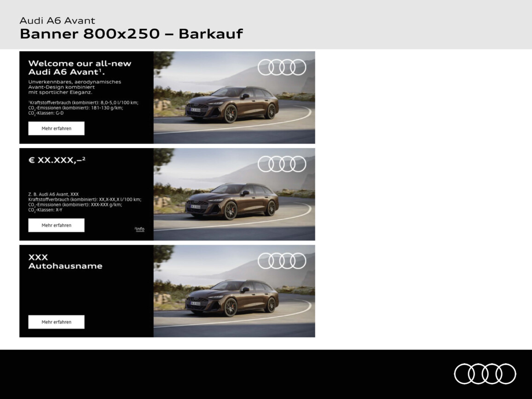Image resolution: width=532 pixels, height=399 pixels.
Task: Select the brown car in the first banner
Action: coord(232,104)
